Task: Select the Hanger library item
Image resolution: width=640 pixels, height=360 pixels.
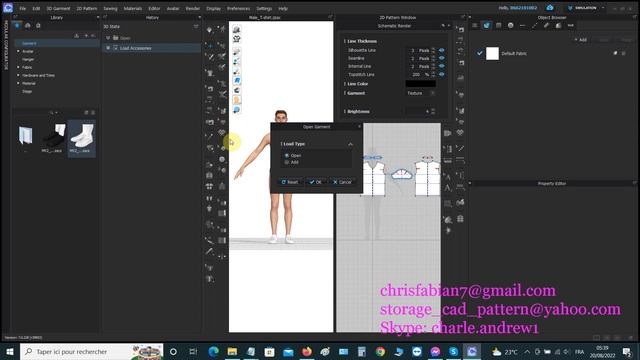Action: pos(28,59)
